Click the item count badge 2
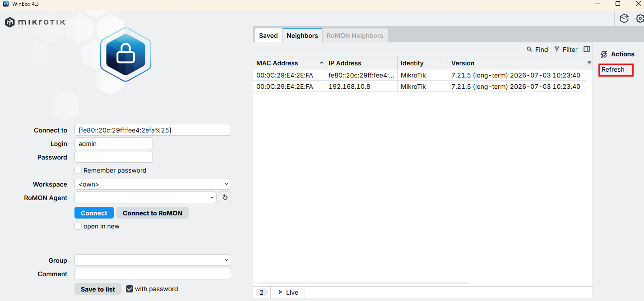This screenshot has height=301, width=644. coord(261,292)
